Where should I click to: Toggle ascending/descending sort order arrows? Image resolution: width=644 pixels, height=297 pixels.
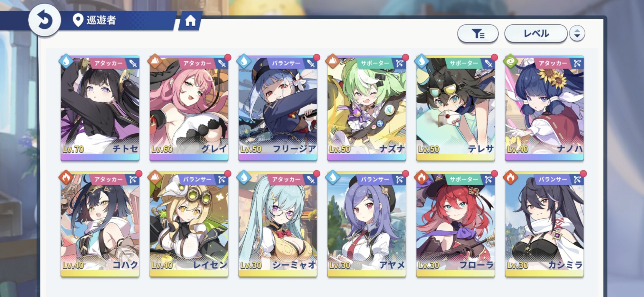pyautogui.click(x=577, y=33)
